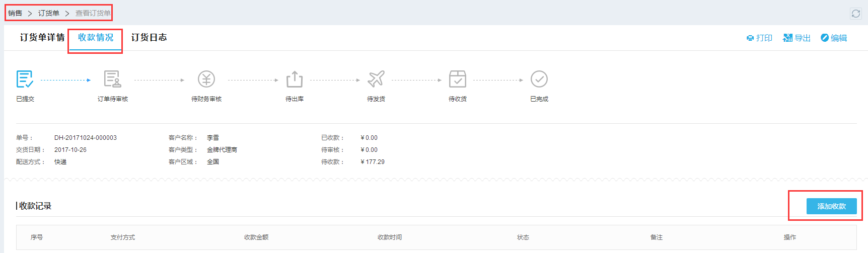Go to 订货单 in the breadcrumb

[49, 13]
